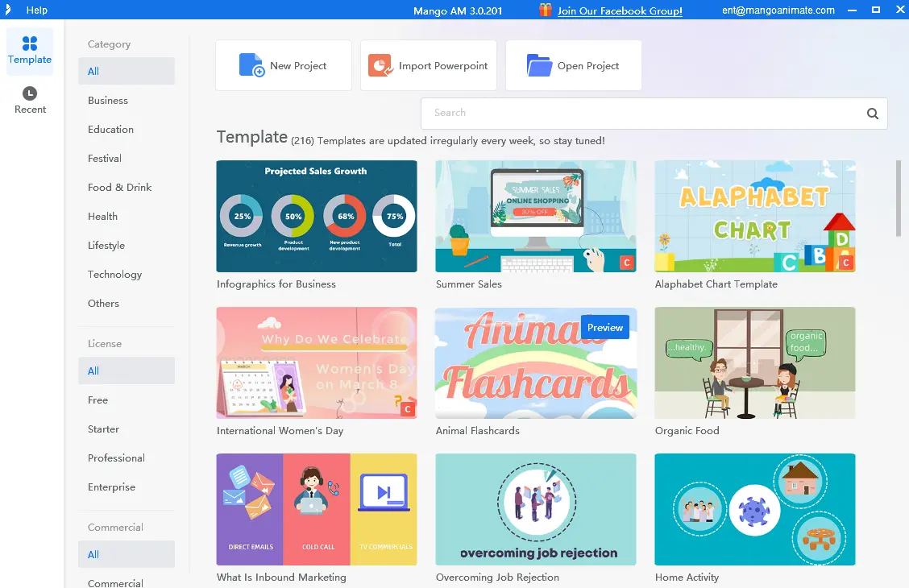Click the Open Project folder icon
The height and width of the screenshot is (588, 909).
point(539,65)
